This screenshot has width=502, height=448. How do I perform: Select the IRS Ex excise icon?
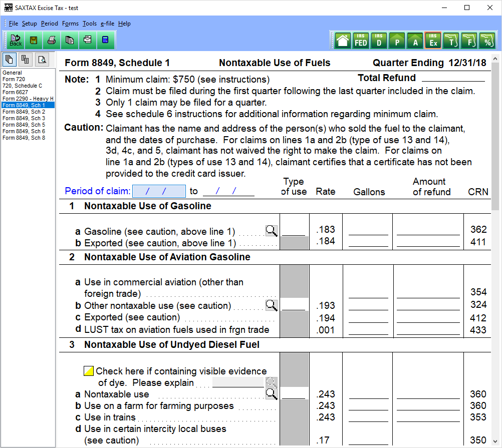(433, 41)
